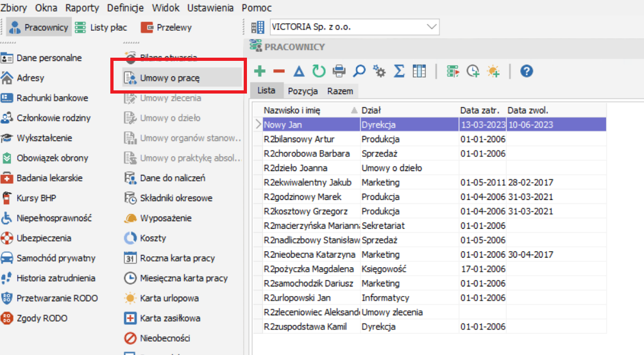The image size is (644, 355).
Task: Click the Pracownicy toolbar button
Action: click(39, 28)
